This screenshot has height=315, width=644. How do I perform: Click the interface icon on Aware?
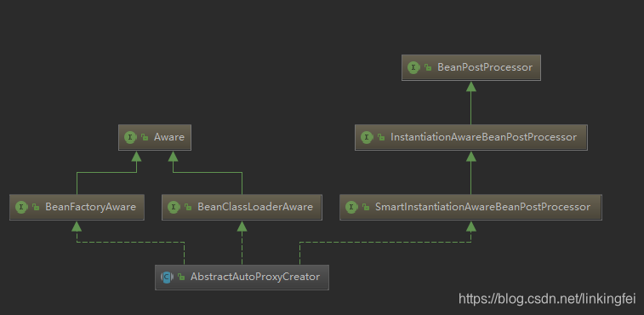130,137
